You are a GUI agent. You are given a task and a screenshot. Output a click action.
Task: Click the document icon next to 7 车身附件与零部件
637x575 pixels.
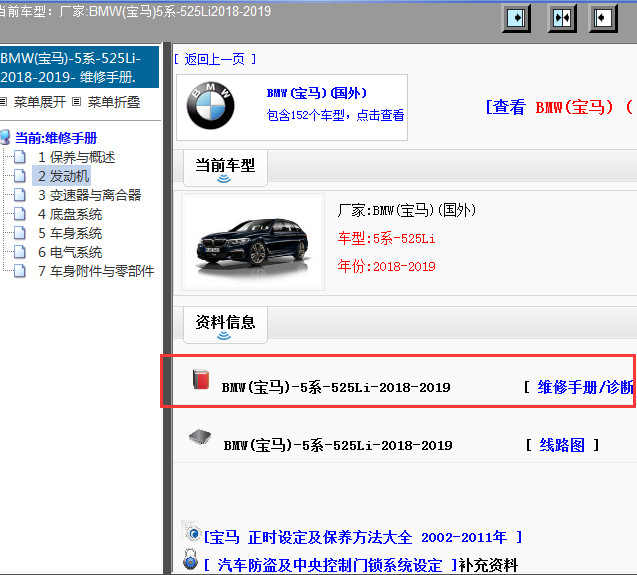coord(20,271)
